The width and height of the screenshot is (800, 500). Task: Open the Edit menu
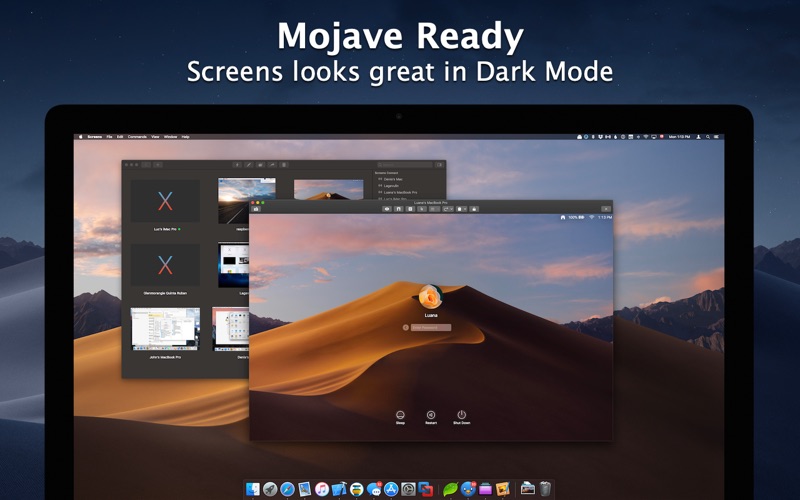pos(120,137)
